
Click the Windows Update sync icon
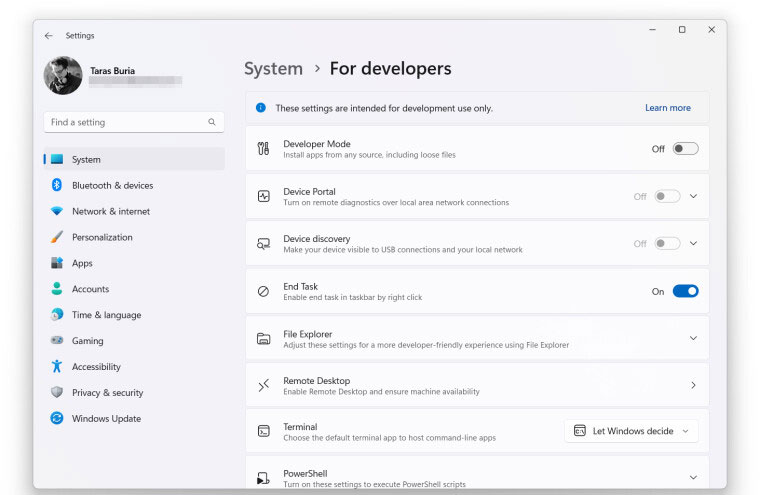pyautogui.click(x=57, y=418)
